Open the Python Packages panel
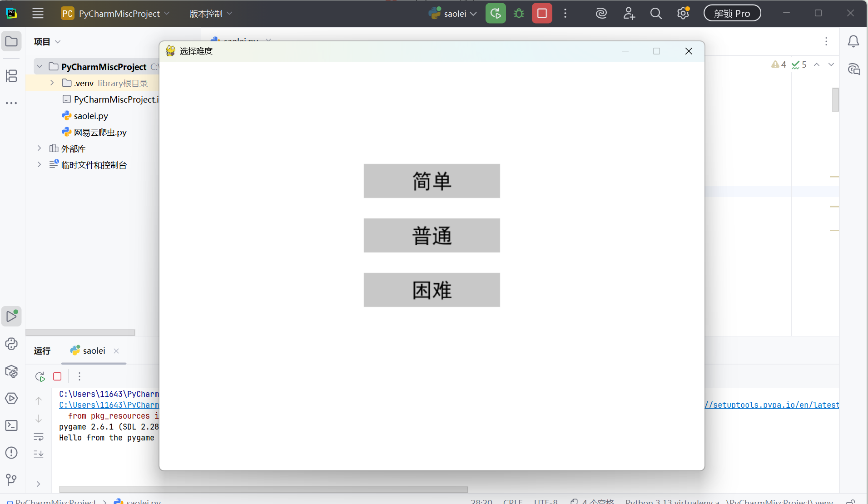This screenshot has width=868, height=504. click(x=11, y=371)
